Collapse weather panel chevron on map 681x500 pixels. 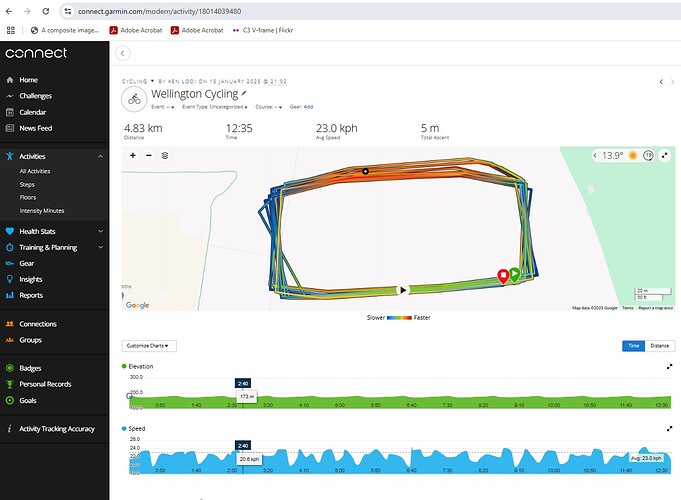click(595, 156)
